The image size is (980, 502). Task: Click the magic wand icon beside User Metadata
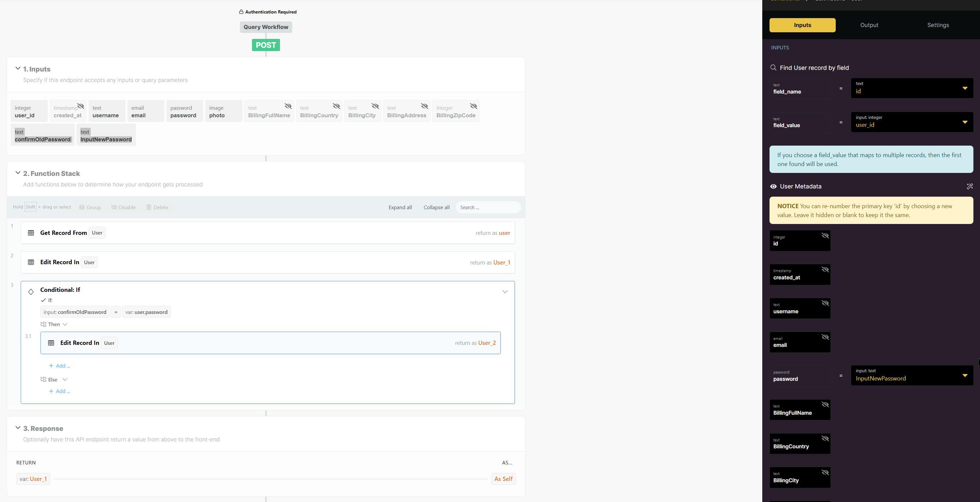click(x=970, y=186)
